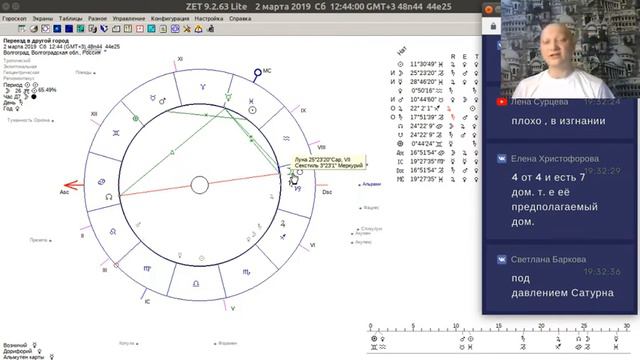Screen dimensions: 640x360
Task: Click the documents stack toolbar icon
Action: point(92,29)
